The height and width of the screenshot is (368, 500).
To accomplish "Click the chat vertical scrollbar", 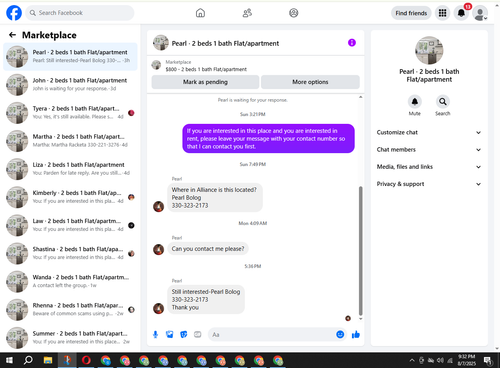I will tap(360, 250).
